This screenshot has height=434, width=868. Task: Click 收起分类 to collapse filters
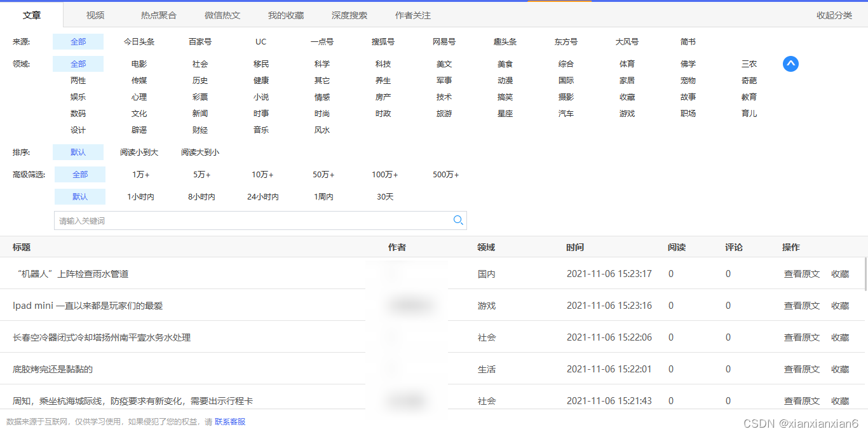834,15
